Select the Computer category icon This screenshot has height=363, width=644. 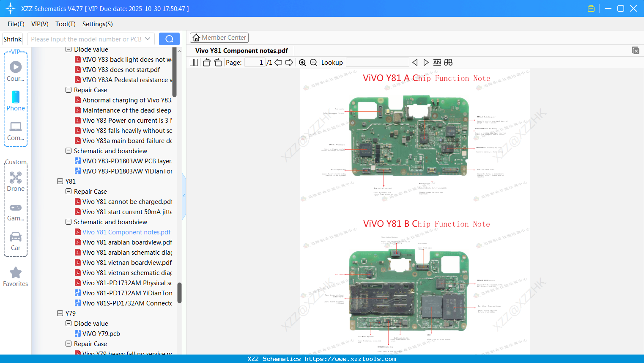[16, 131]
